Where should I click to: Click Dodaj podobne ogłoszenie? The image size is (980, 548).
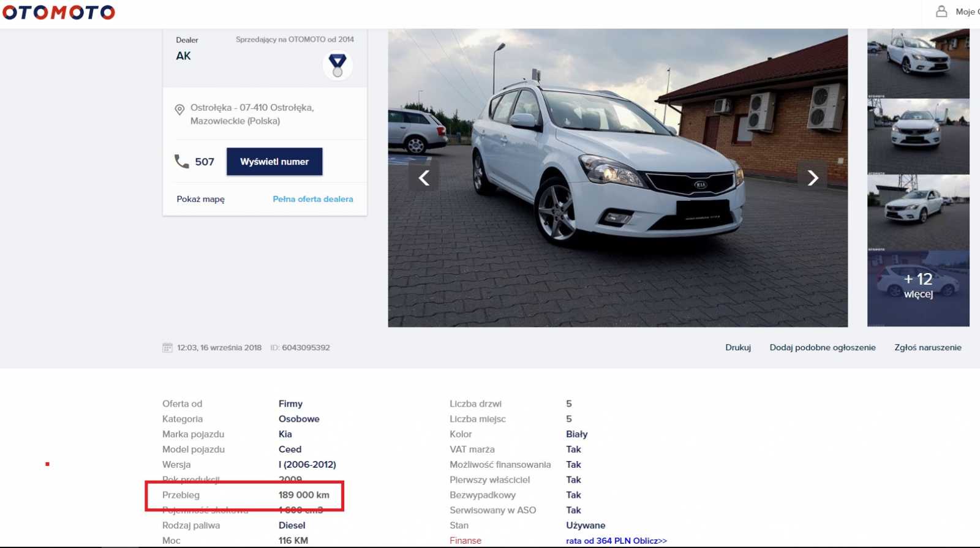pos(822,347)
